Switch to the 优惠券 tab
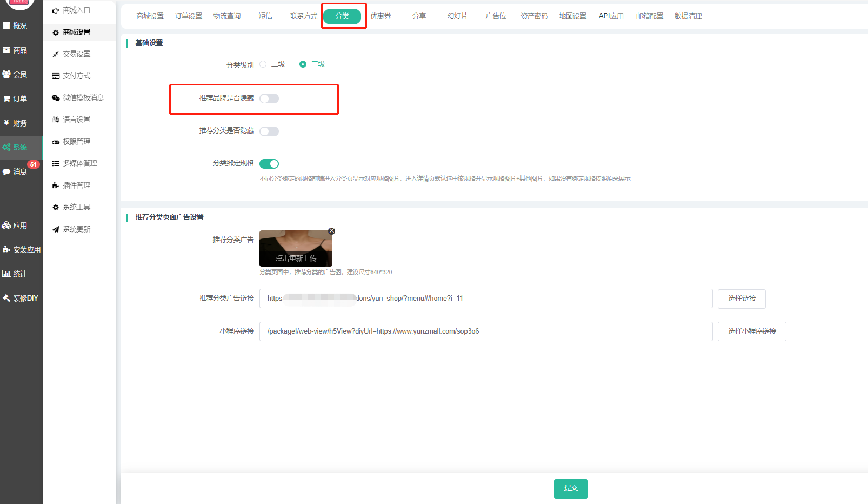 pyautogui.click(x=380, y=16)
